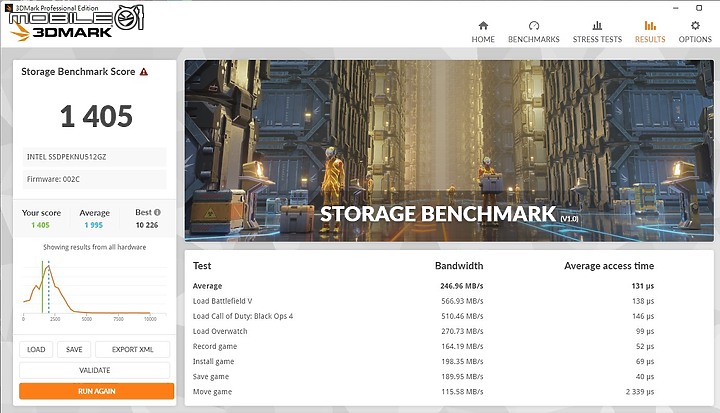Click the Load Overwatch row
The height and width of the screenshot is (413, 720).
[423, 332]
